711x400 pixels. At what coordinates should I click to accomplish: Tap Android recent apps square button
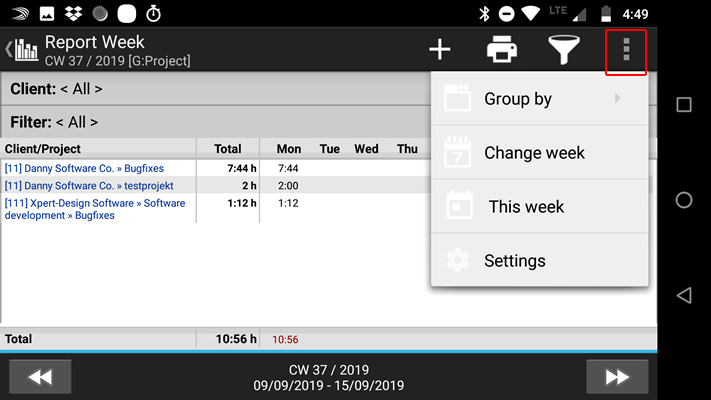(x=684, y=105)
